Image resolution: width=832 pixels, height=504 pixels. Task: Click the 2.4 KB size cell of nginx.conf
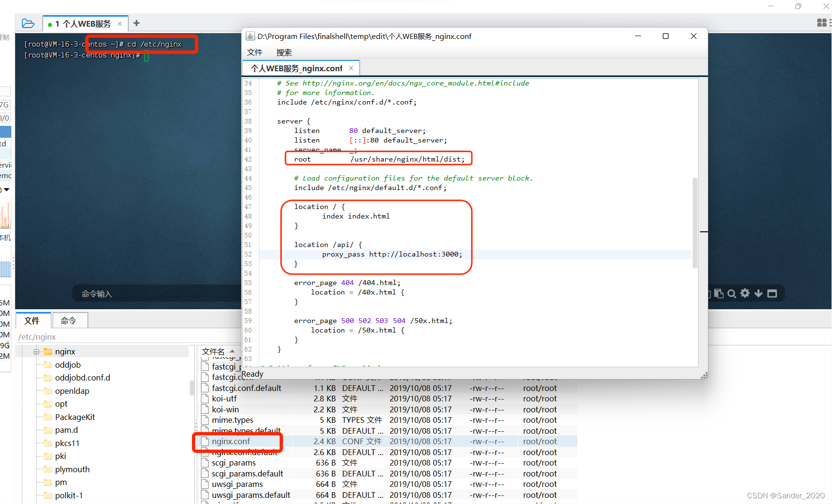coord(325,441)
